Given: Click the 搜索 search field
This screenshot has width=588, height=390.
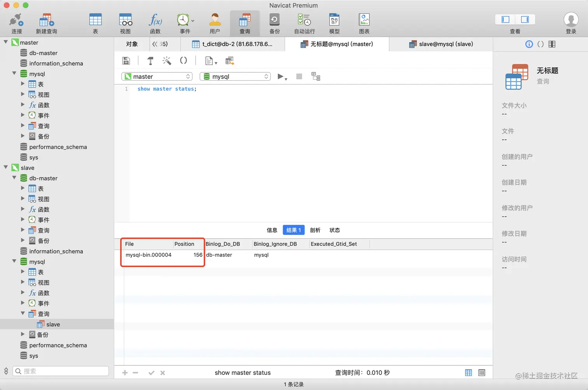Looking at the screenshot, I should coord(61,371).
